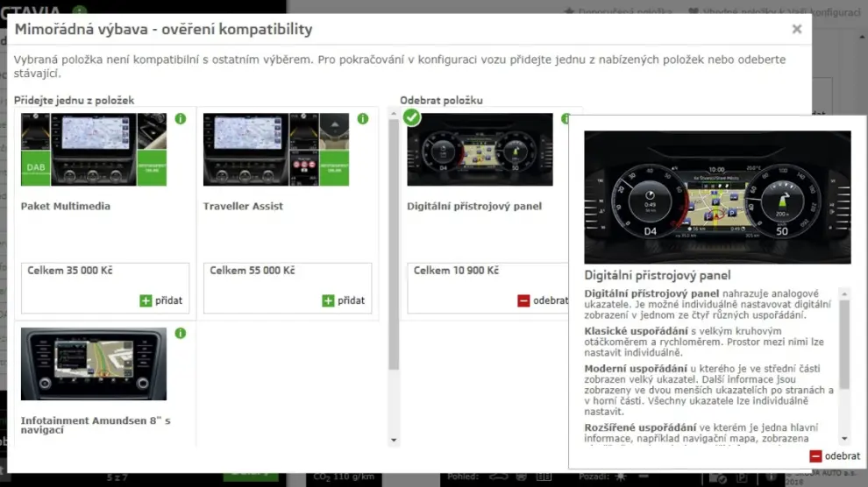Click the Digitální přístrojový panel small thumbnail
This screenshot has width=868, height=487.
click(x=480, y=150)
